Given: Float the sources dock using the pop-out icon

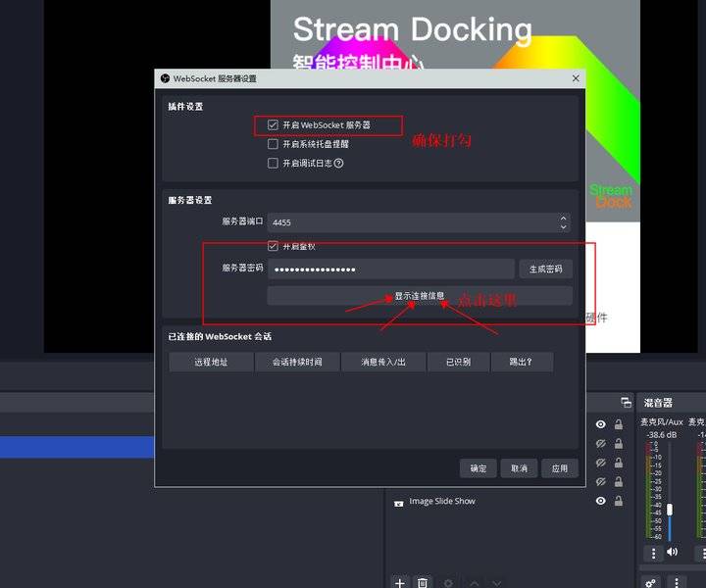Looking at the screenshot, I should [627, 402].
